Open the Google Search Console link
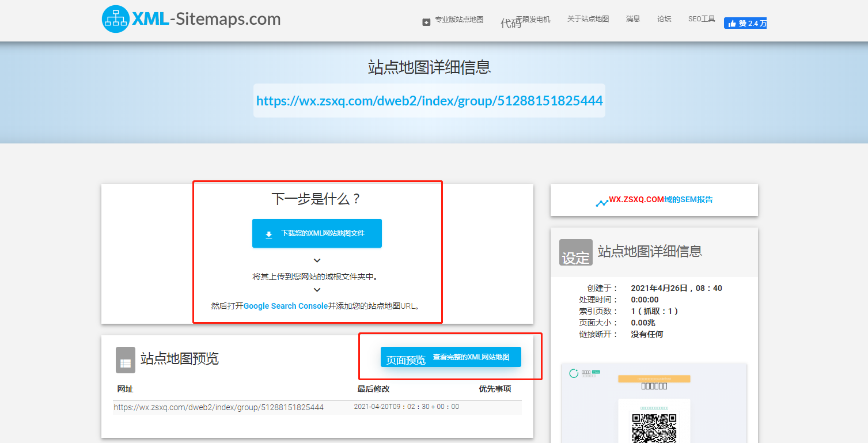Image resolution: width=868 pixels, height=443 pixels. pos(286,306)
